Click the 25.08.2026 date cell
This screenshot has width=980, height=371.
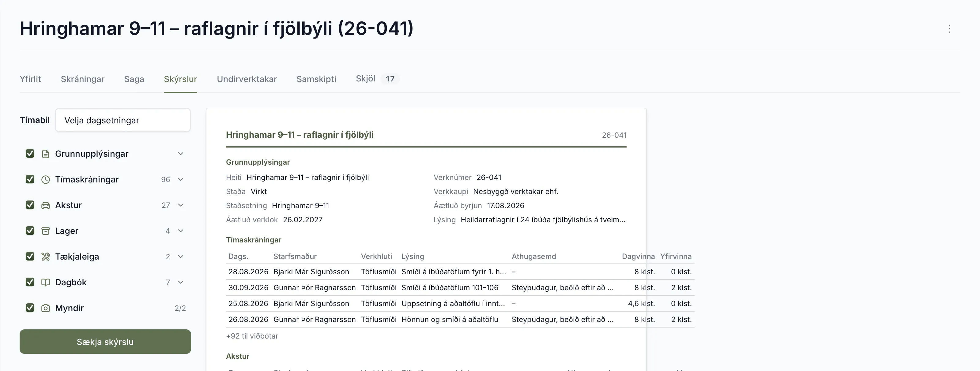pos(248,304)
